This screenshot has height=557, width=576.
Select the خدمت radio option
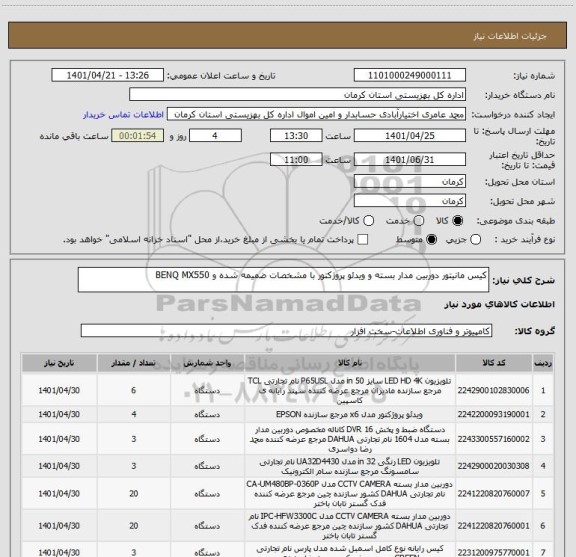coord(419,221)
